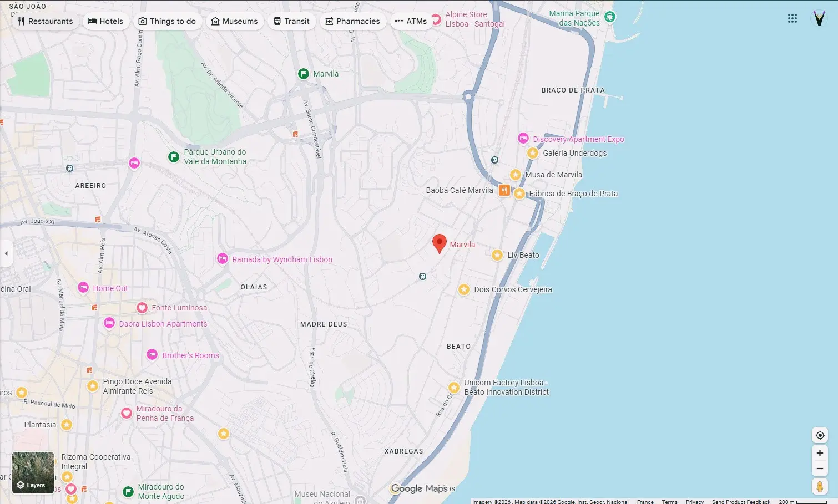Open the Fonte Luminosa heart marker

142,308
